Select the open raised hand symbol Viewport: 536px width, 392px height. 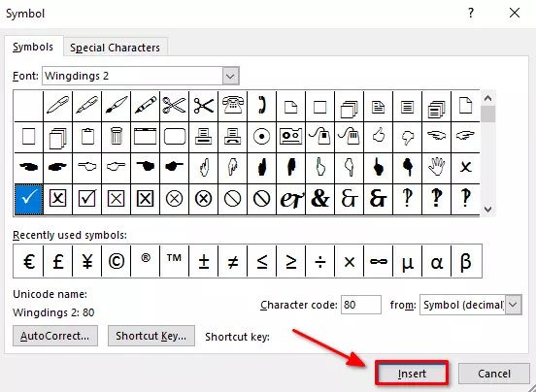437,167
